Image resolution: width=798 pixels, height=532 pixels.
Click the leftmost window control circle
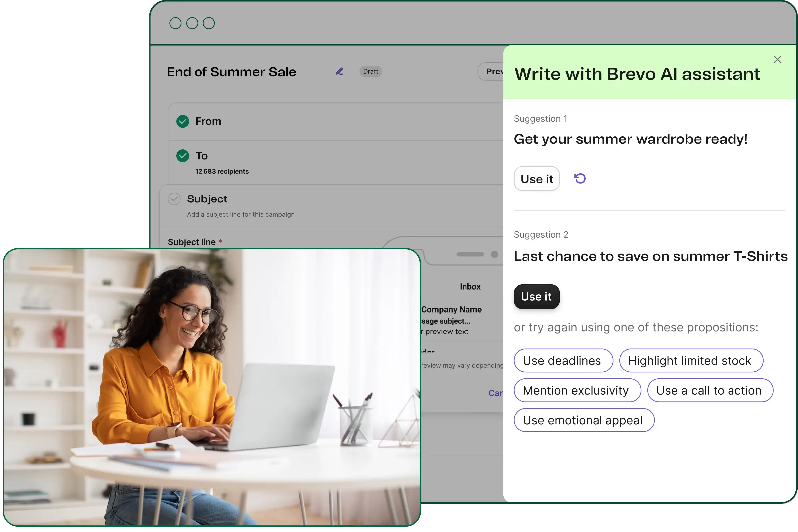pos(176,23)
